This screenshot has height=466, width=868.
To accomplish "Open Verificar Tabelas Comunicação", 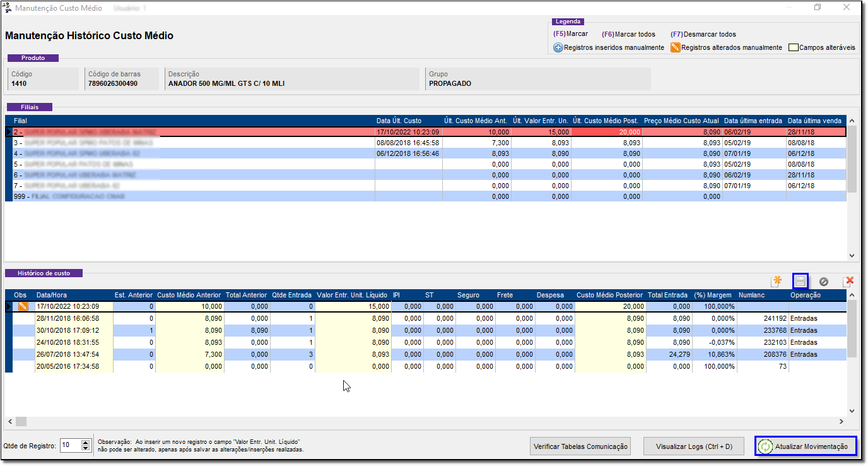I will (580, 446).
